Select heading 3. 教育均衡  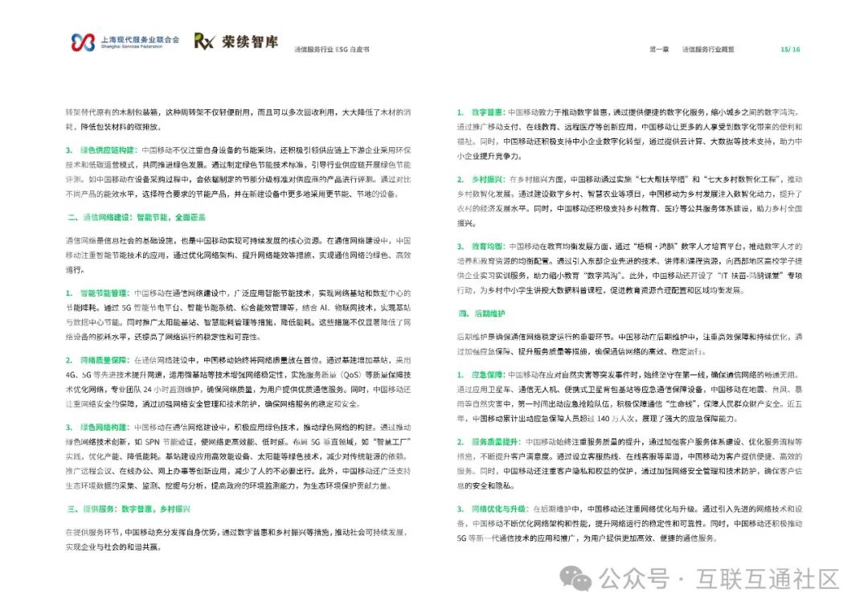click(481, 246)
